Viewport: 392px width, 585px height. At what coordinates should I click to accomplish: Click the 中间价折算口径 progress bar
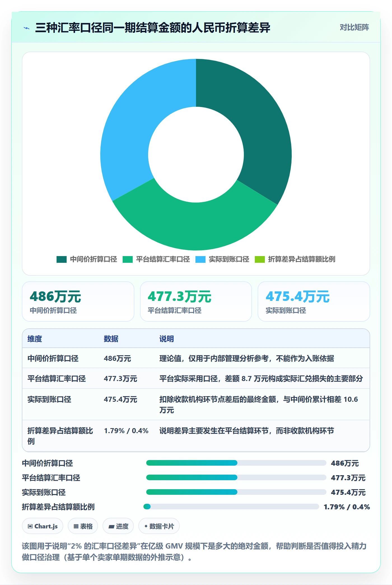(236, 463)
